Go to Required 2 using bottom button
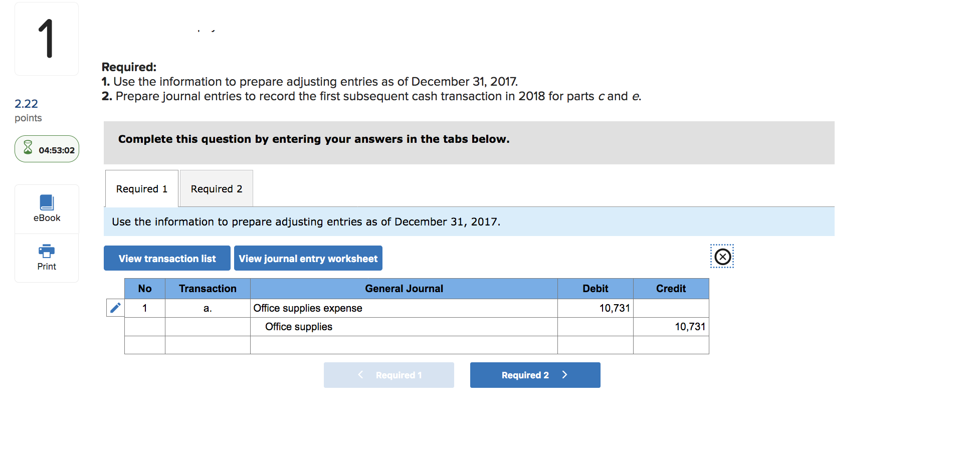 click(x=535, y=375)
